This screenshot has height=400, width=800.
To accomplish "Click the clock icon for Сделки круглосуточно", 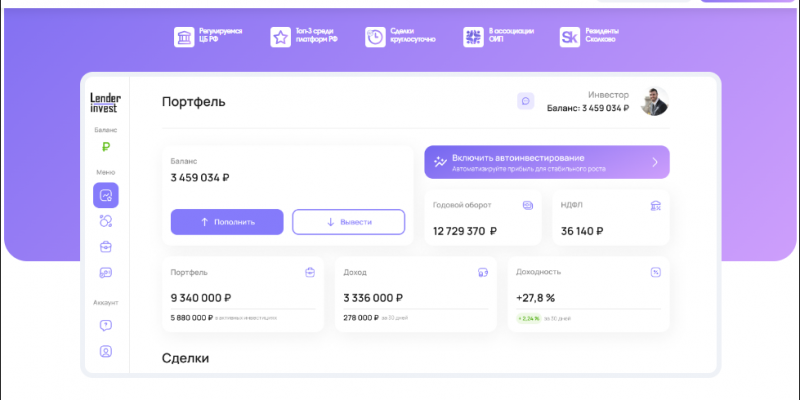I will coord(375,37).
